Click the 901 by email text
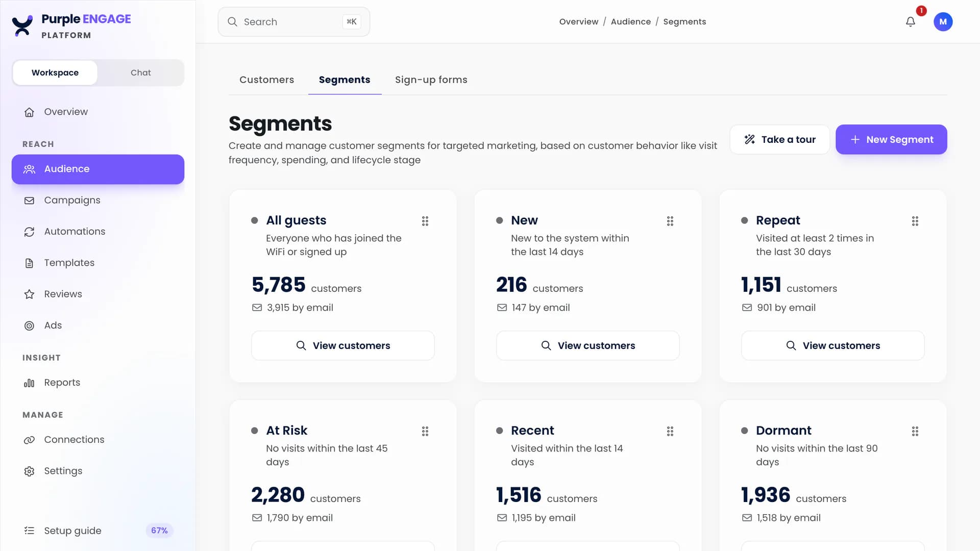Screen dimensions: 980x551 coord(786,308)
